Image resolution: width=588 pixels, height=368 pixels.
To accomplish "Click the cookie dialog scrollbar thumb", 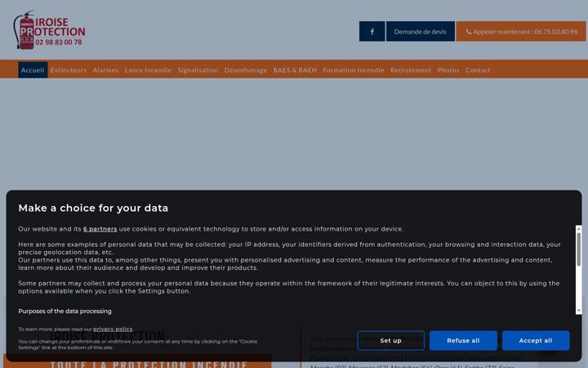I will (x=579, y=249).
